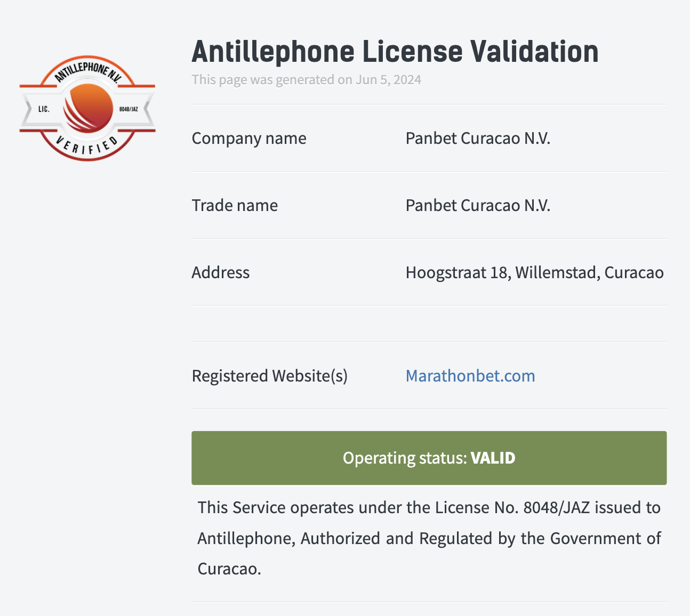Click the bold VALID word in status bar
690x616 pixels.
tap(493, 458)
